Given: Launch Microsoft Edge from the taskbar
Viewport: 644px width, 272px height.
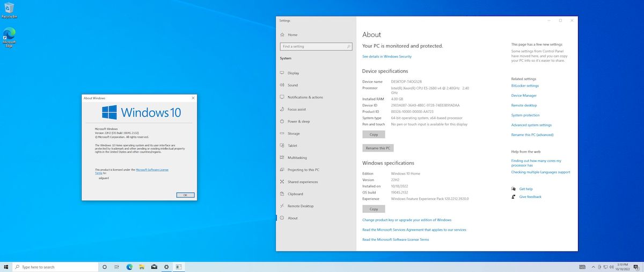Looking at the screenshot, I should (129, 267).
